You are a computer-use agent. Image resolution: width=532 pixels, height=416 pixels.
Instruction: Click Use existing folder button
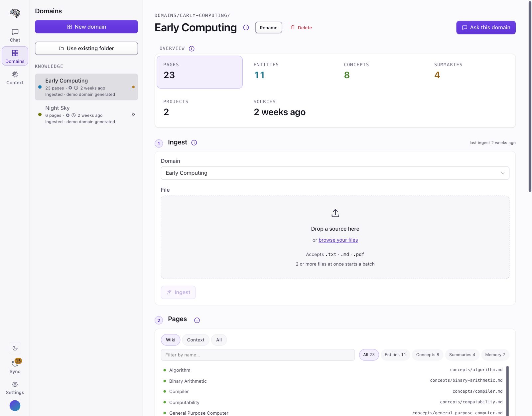click(x=86, y=48)
